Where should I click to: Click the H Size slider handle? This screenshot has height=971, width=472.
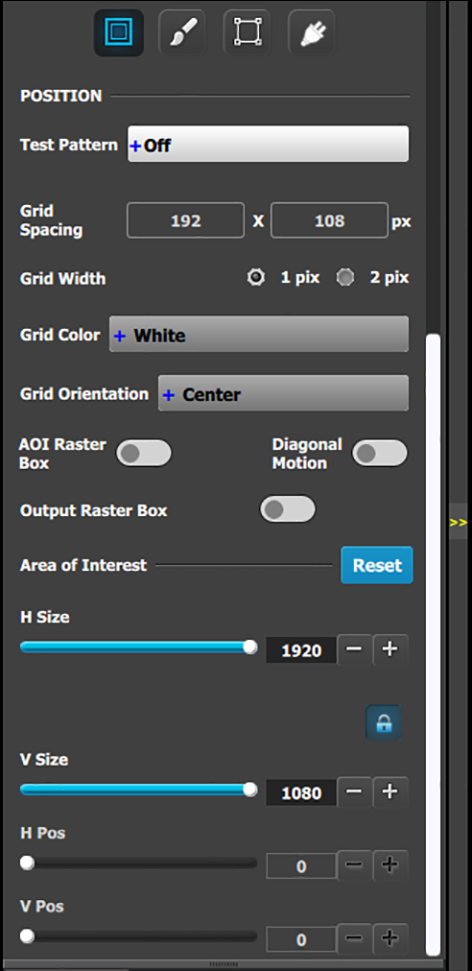click(250, 647)
